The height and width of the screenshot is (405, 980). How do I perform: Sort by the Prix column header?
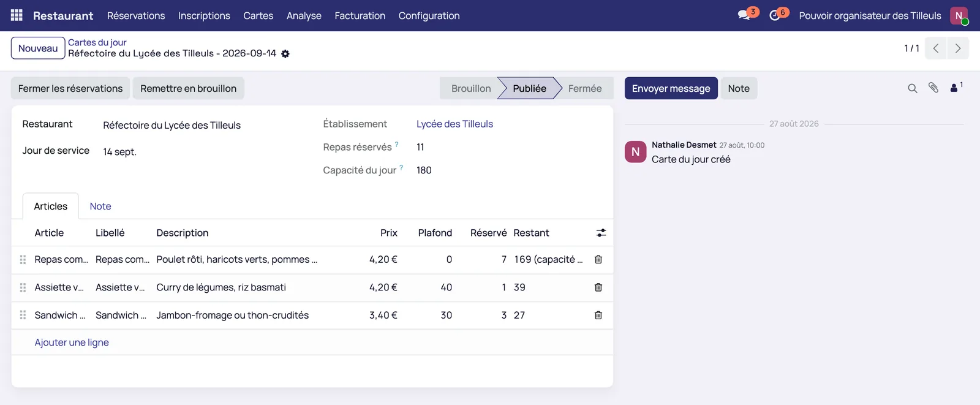click(x=389, y=233)
